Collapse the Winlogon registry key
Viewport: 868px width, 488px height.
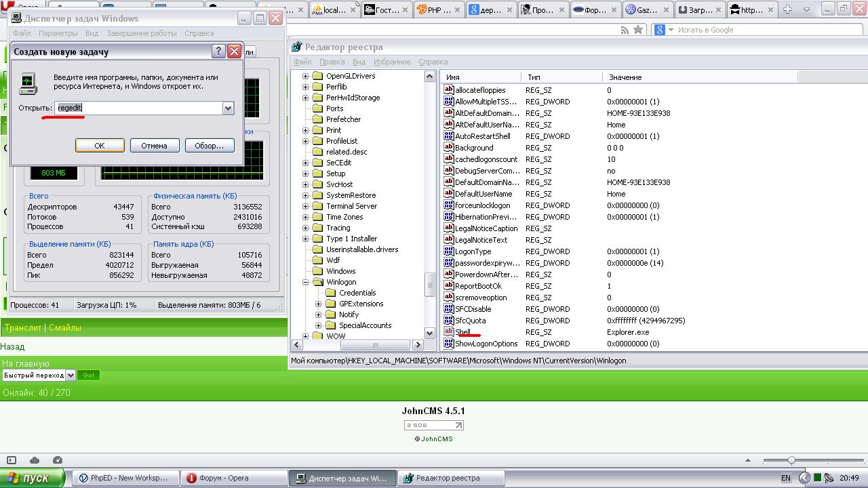[x=305, y=282]
